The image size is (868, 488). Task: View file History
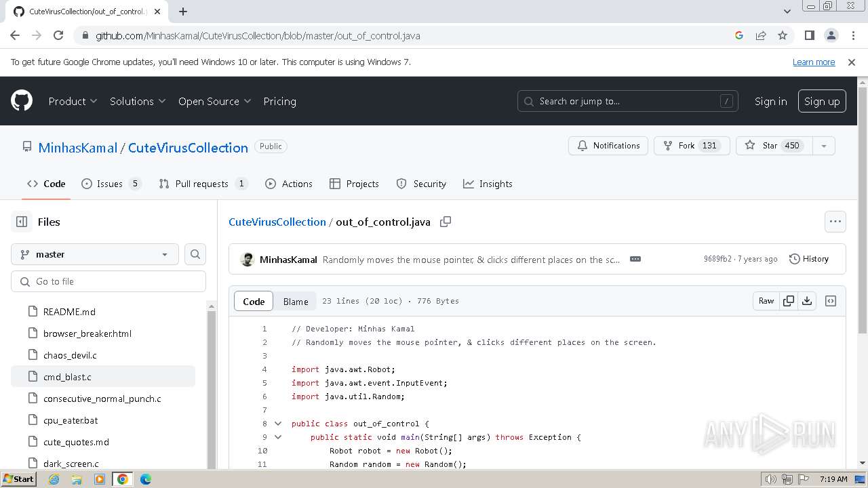(809, 259)
